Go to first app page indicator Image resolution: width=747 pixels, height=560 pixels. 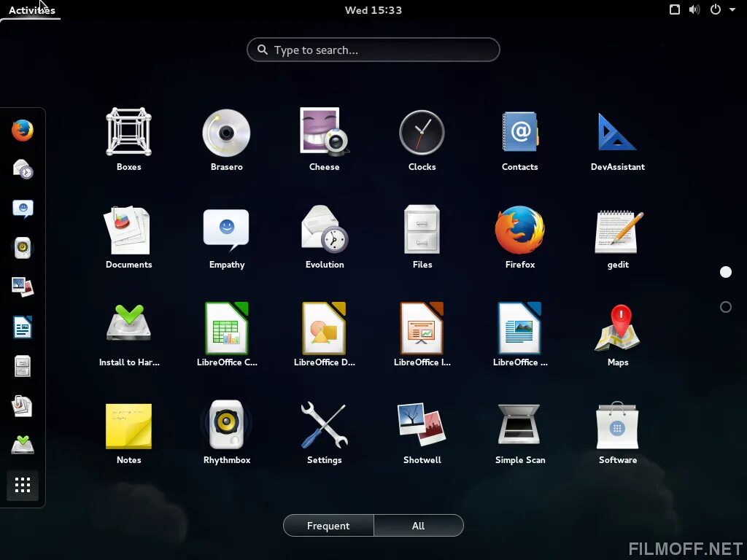coord(726,272)
